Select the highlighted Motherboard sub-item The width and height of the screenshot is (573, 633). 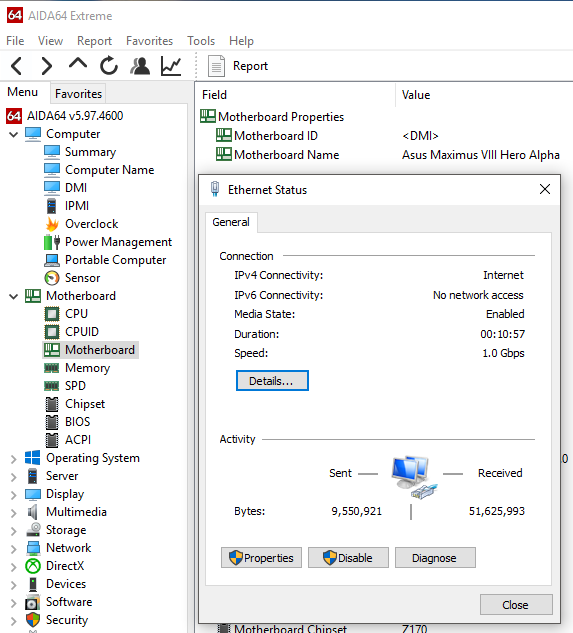(x=90, y=350)
